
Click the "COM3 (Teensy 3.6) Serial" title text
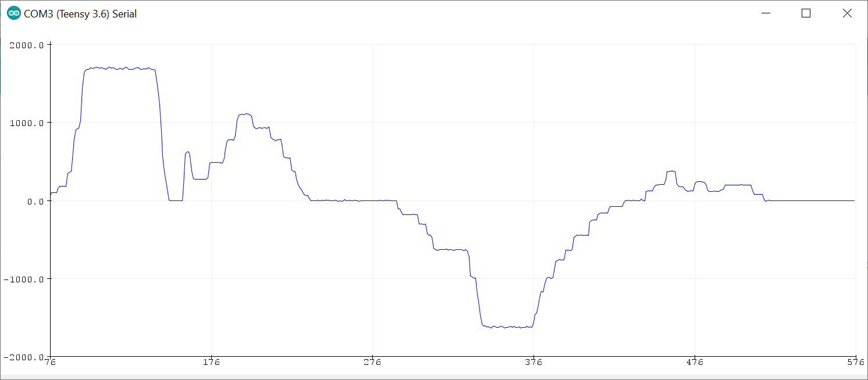(80, 14)
